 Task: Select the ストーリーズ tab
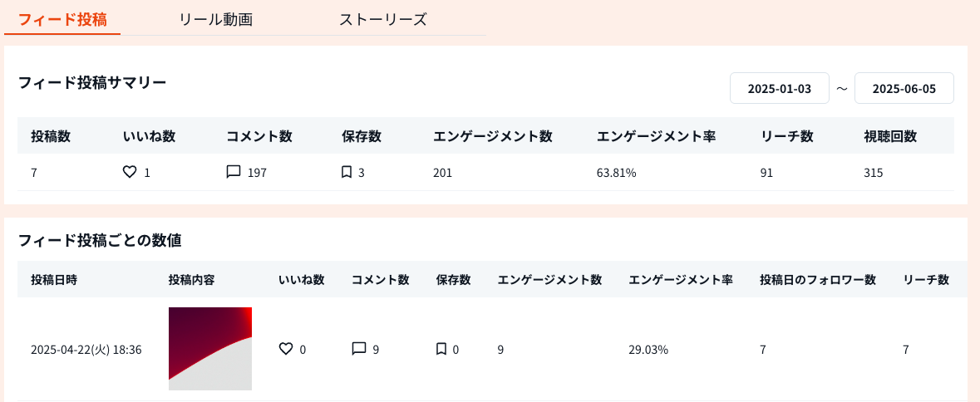(x=383, y=19)
